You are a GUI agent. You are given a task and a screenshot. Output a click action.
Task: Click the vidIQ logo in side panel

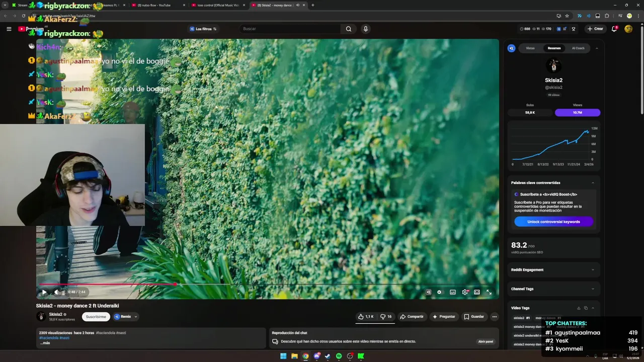tap(511, 48)
